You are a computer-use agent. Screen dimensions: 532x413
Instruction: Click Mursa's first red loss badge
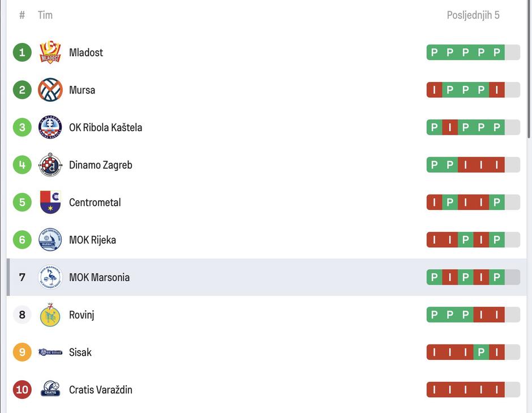pos(434,90)
